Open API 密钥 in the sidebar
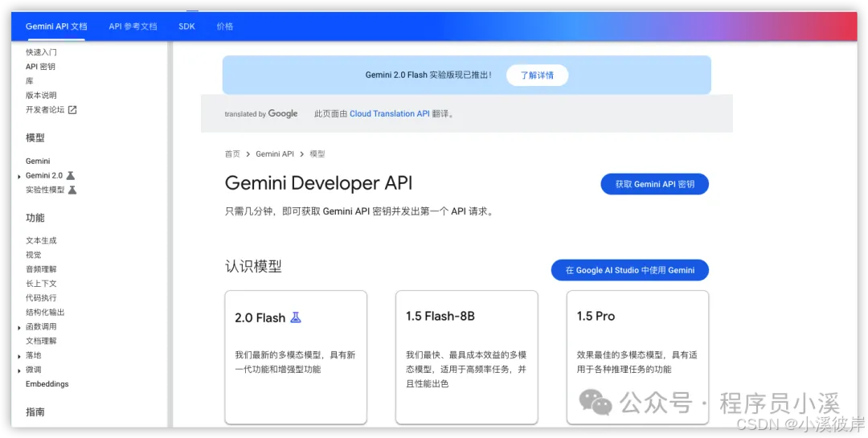Viewport: 868px width, 438px height. click(40, 67)
